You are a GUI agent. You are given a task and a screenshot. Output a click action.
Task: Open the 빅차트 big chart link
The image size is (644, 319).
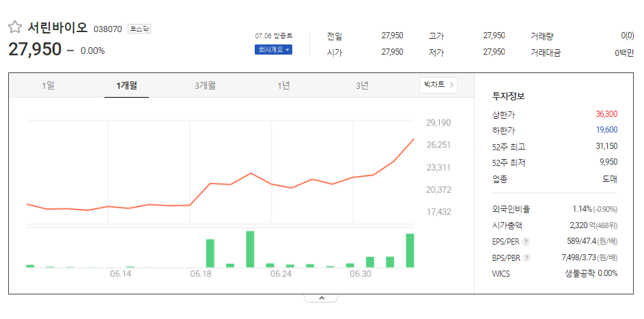(438, 85)
